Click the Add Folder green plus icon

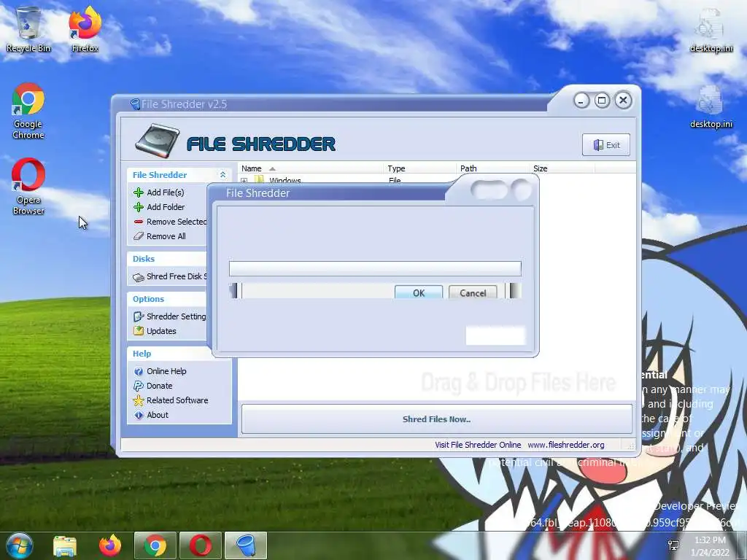(x=139, y=207)
